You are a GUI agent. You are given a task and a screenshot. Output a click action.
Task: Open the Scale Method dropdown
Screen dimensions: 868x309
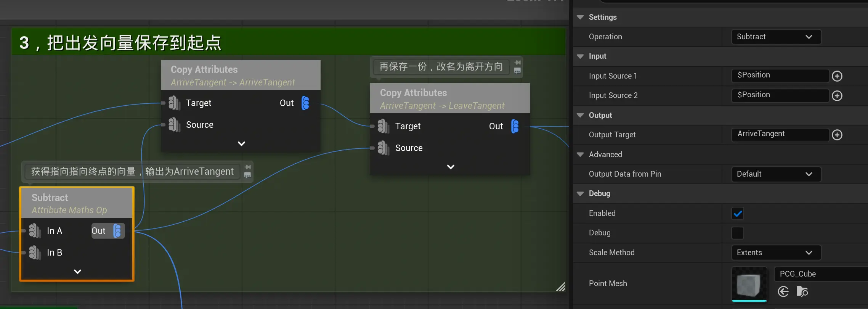pos(776,253)
